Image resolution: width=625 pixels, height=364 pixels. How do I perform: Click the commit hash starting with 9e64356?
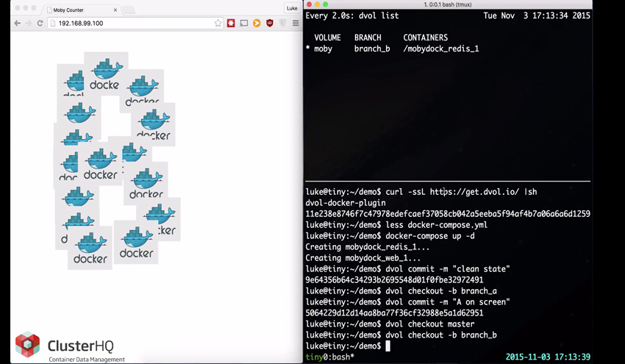[394, 280]
